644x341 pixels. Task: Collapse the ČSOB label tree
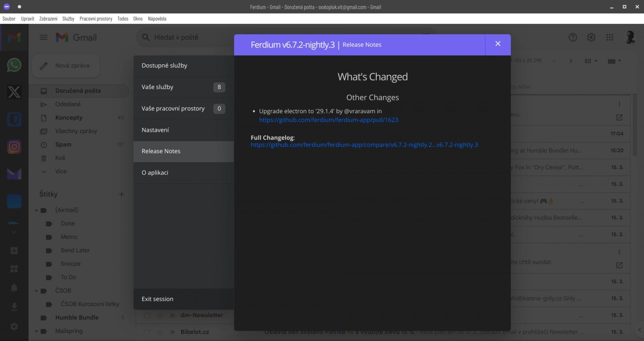pos(36,291)
